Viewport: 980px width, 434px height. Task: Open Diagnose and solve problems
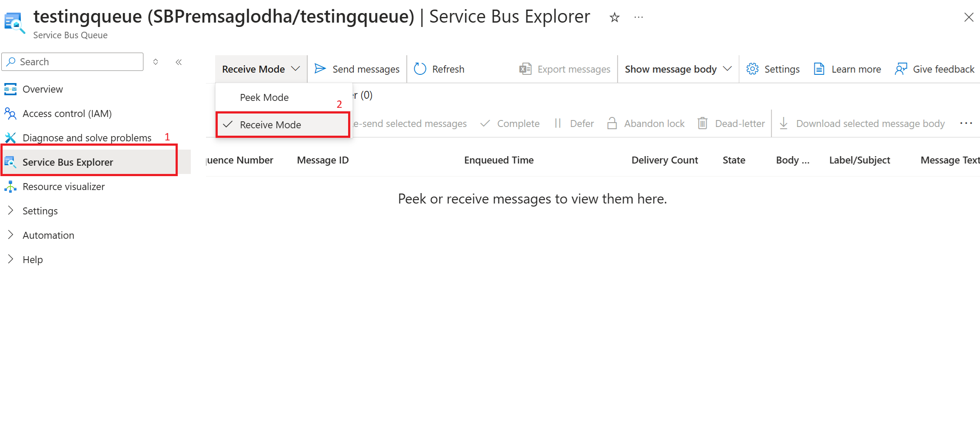[87, 138]
